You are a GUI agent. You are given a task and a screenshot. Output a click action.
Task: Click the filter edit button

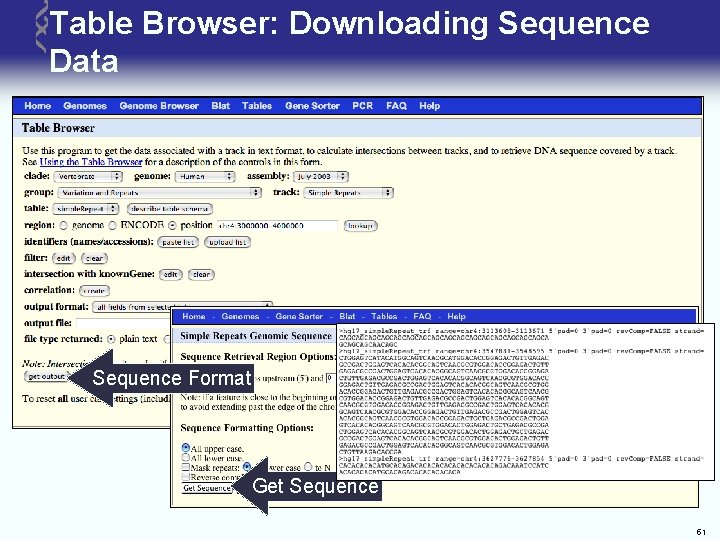pos(63,258)
